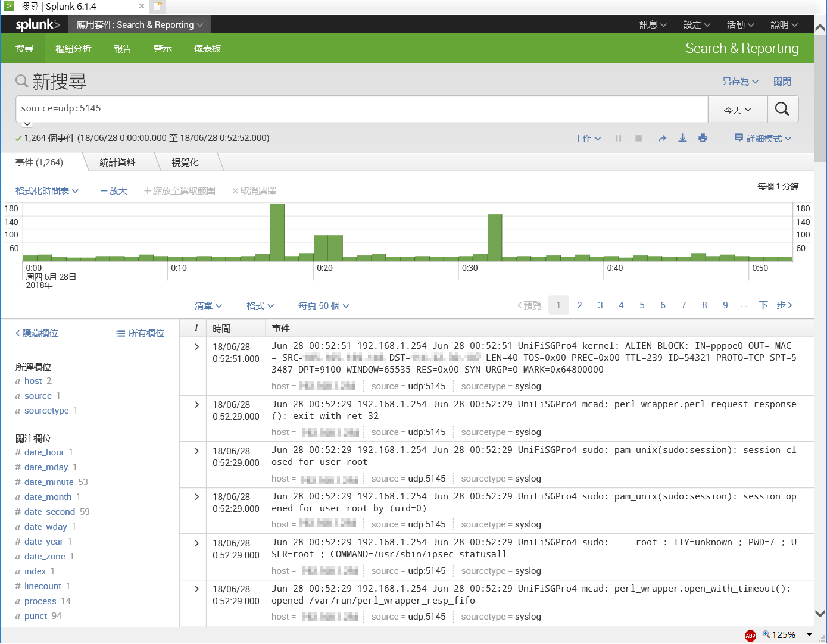Open Adblock Plus from the status bar
The image size is (827, 644).
pyautogui.click(x=750, y=635)
